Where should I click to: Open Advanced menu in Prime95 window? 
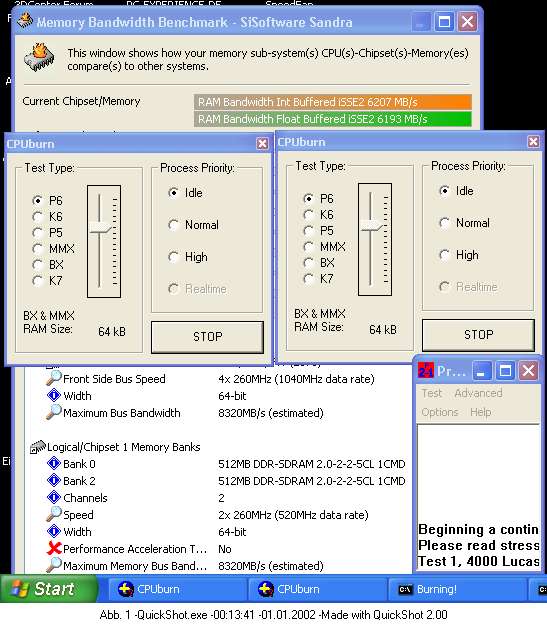pos(478,393)
